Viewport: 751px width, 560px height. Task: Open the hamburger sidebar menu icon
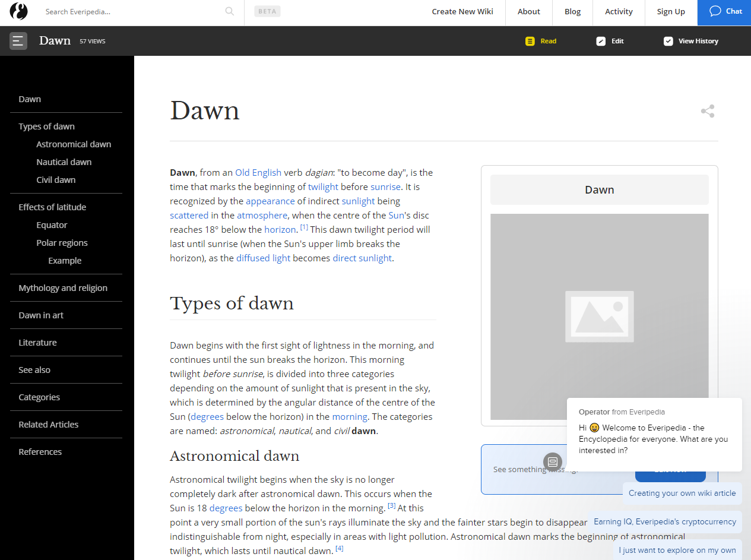(18, 41)
